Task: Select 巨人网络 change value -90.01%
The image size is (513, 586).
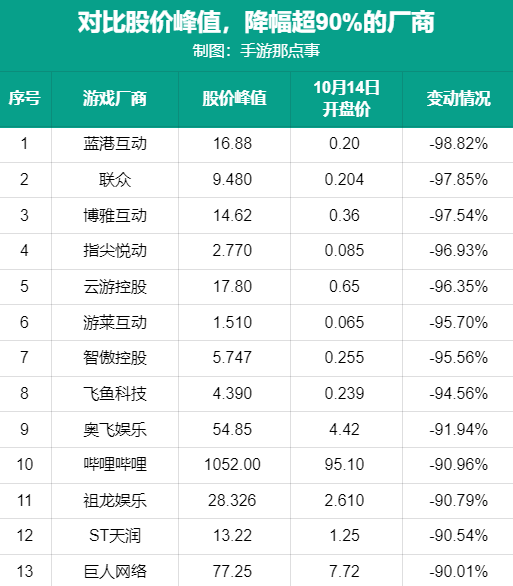Action: pyautogui.click(x=458, y=571)
